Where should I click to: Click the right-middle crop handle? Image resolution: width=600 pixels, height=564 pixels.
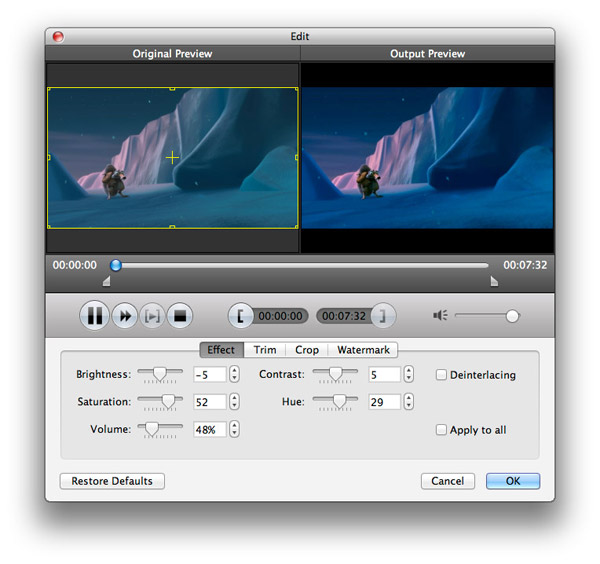tap(297, 157)
